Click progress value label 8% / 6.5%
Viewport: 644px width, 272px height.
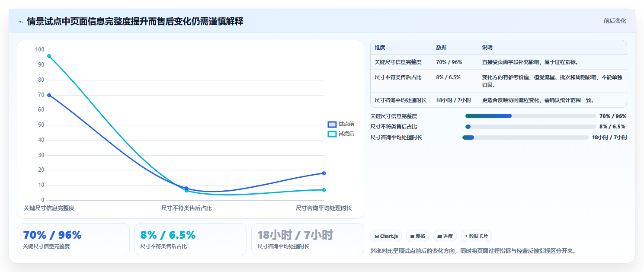click(x=612, y=127)
